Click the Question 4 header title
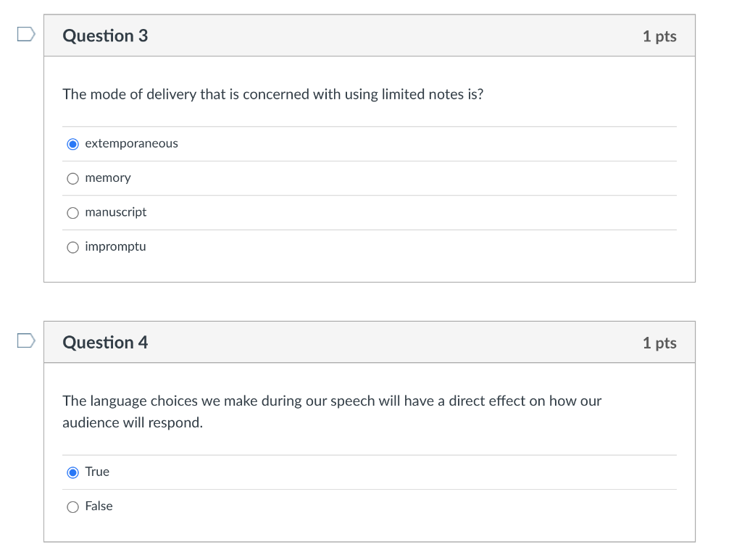The height and width of the screenshot is (560, 742). [105, 342]
